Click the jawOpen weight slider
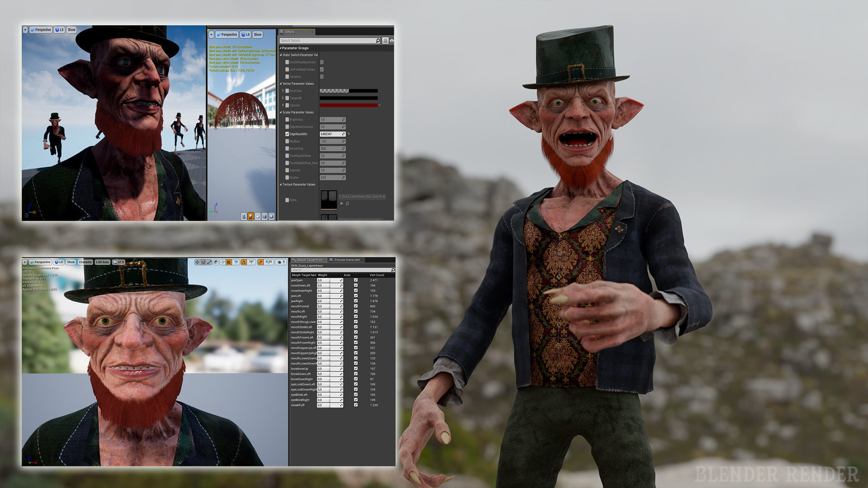The width and height of the screenshot is (868, 488). point(330,280)
